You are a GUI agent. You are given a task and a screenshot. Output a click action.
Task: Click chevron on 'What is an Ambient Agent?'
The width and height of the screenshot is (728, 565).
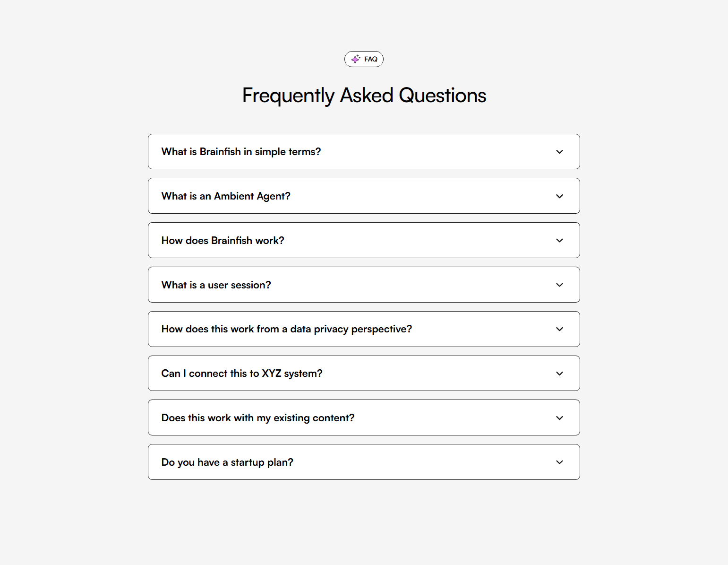click(x=559, y=196)
